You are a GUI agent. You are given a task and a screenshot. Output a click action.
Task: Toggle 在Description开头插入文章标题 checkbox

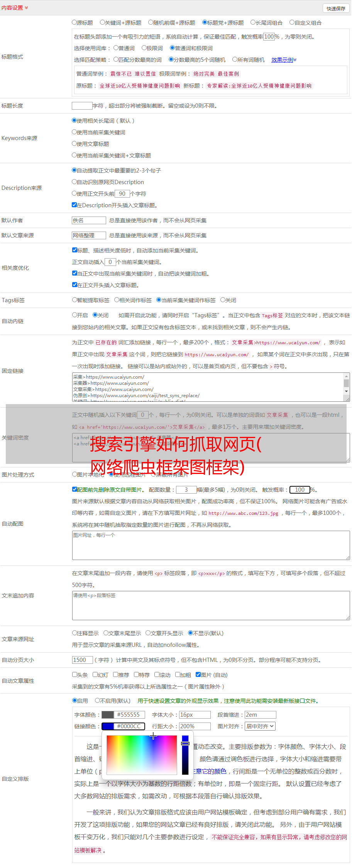pos(74,205)
